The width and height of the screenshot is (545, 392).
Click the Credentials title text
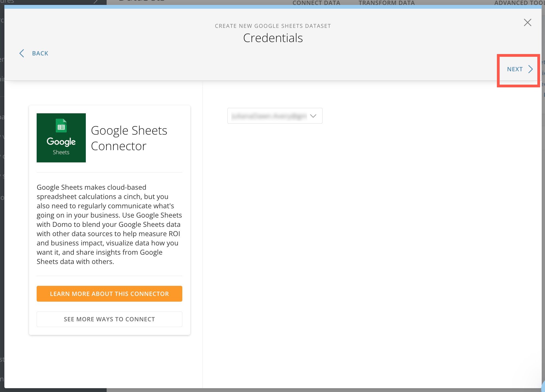point(273,38)
